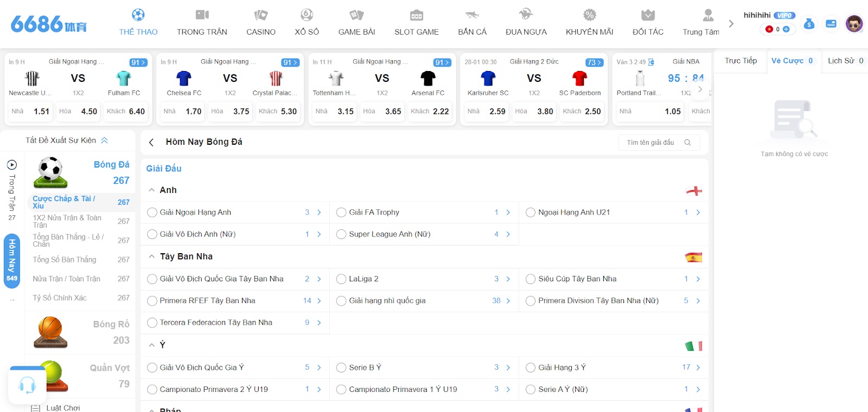
Task: Select the Giải Hạng 3 Ý radio button
Action: 531,368
